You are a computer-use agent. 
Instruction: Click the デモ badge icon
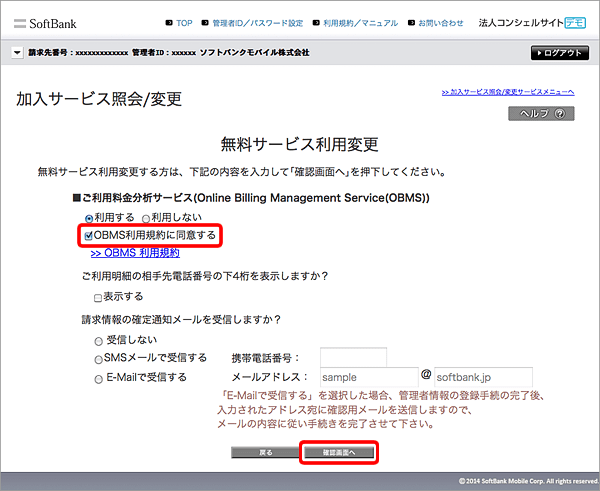point(575,21)
